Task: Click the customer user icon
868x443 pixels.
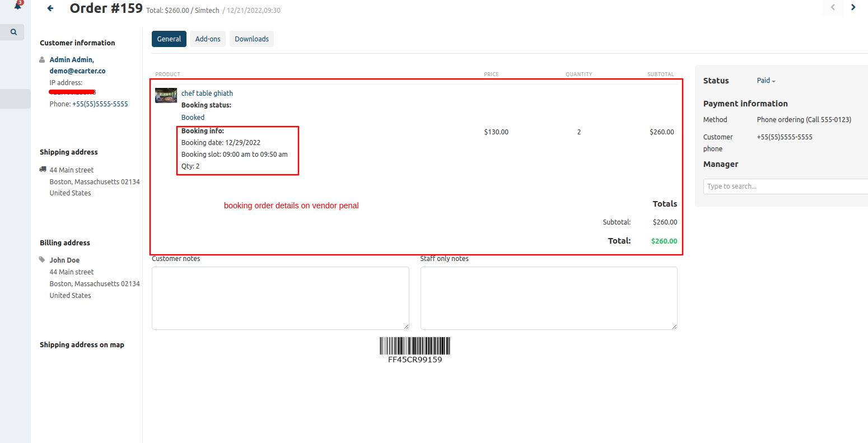Action: tap(42, 60)
